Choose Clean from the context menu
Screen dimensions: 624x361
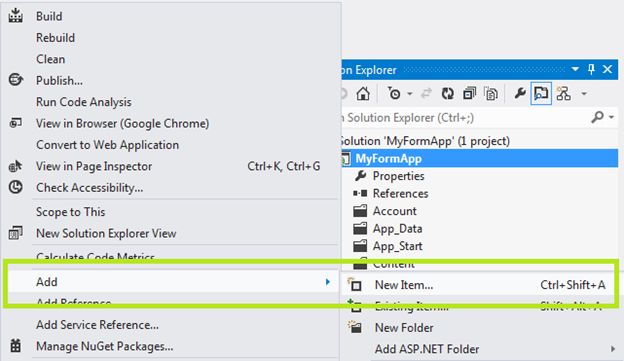171,59
